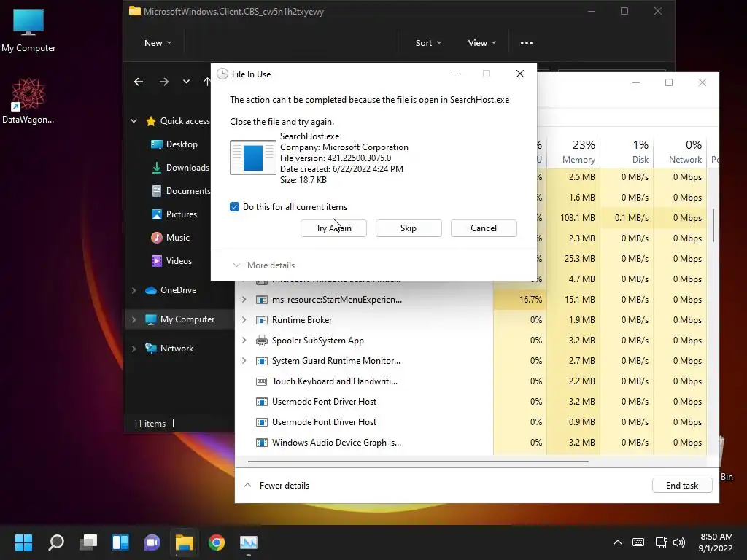The image size is (747, 560).
Task: Expand OneDrive in navigation pane
Action: (x=134, y=290)
